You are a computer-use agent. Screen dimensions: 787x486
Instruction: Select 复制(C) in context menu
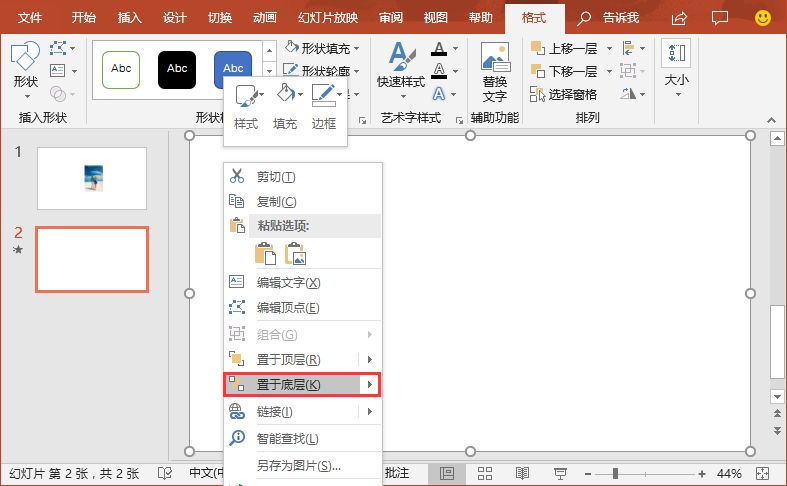point(303,201)
